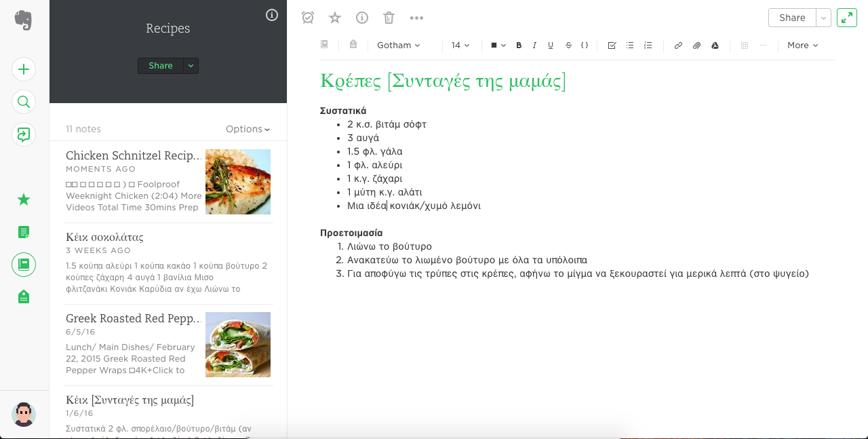The height and width of the screenshot is (439, 868).
Task: Open Share dropdown arrow in note header
Action: click(x=824, y=18)
